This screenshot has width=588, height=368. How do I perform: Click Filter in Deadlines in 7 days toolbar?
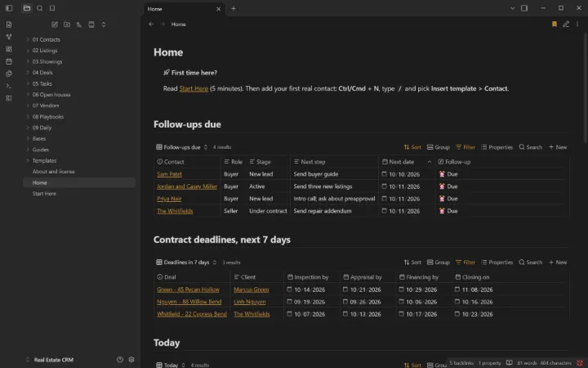click(x=465, y=263)
